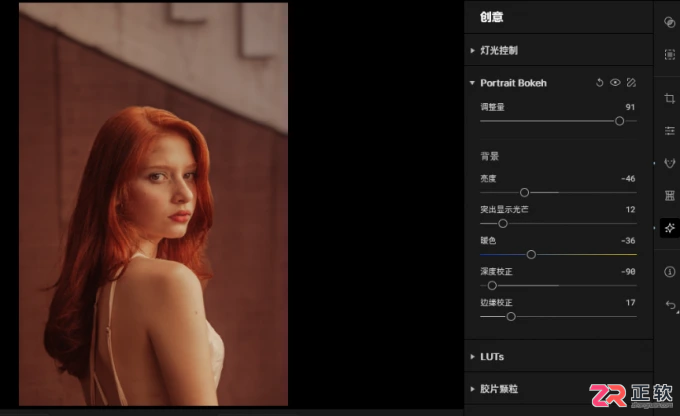
Task: Adjust the 突出显示光芒 slider handle
Action: [x=503, y=223]
